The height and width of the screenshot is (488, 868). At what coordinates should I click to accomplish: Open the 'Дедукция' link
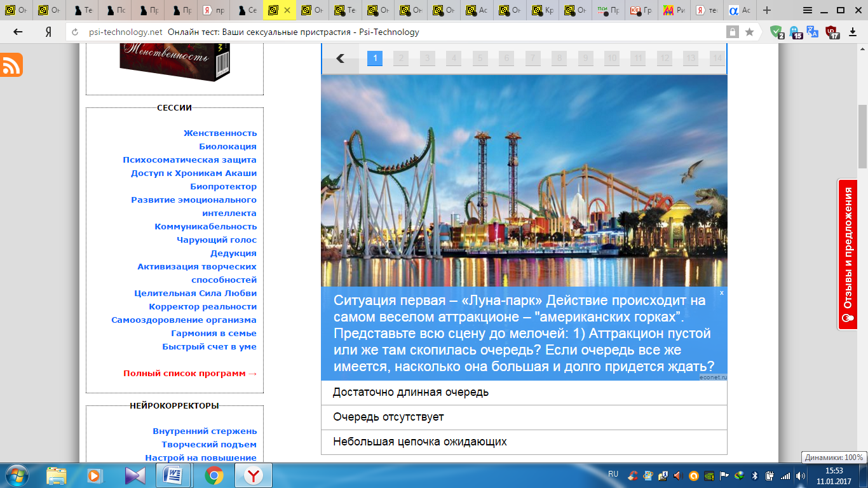[233, 253]
